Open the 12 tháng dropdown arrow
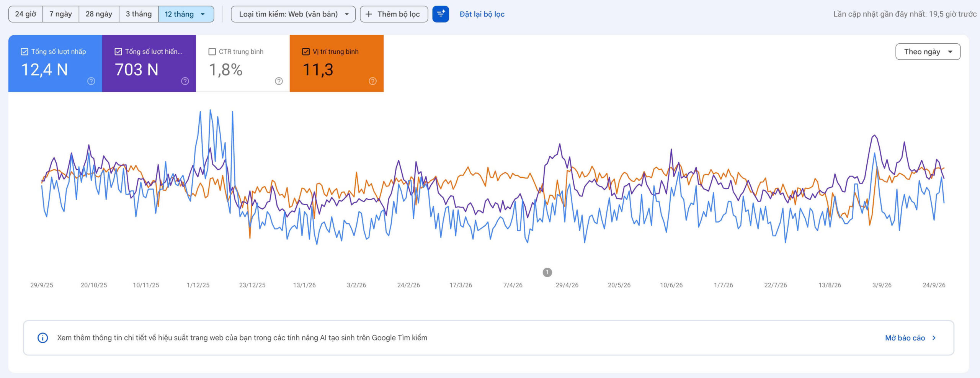The image size is (980, 378). (203, 14)
